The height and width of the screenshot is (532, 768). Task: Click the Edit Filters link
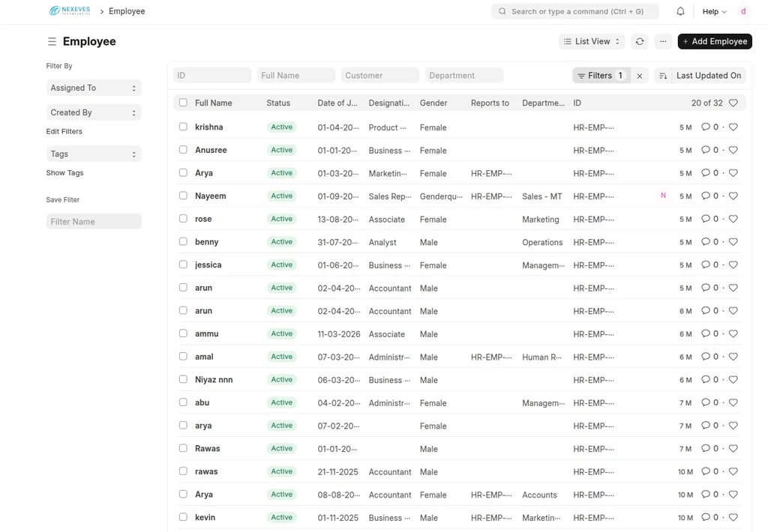[64, 131]
